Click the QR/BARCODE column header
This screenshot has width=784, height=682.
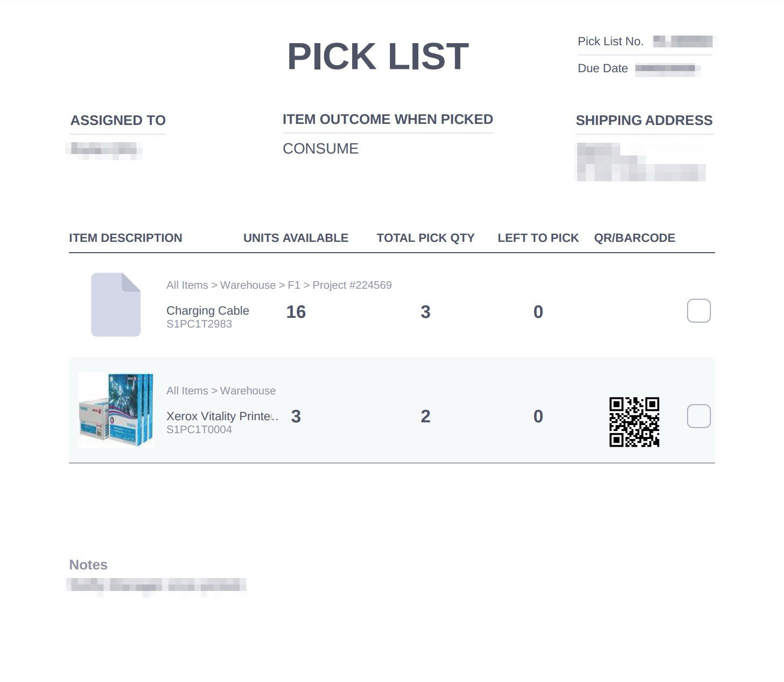pyautogui.click(x=634, y=238)
